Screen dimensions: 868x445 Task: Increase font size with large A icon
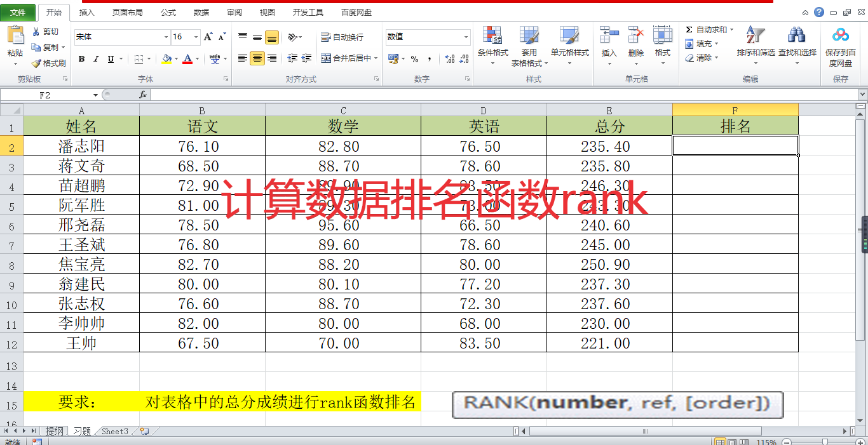click(208, 37)
